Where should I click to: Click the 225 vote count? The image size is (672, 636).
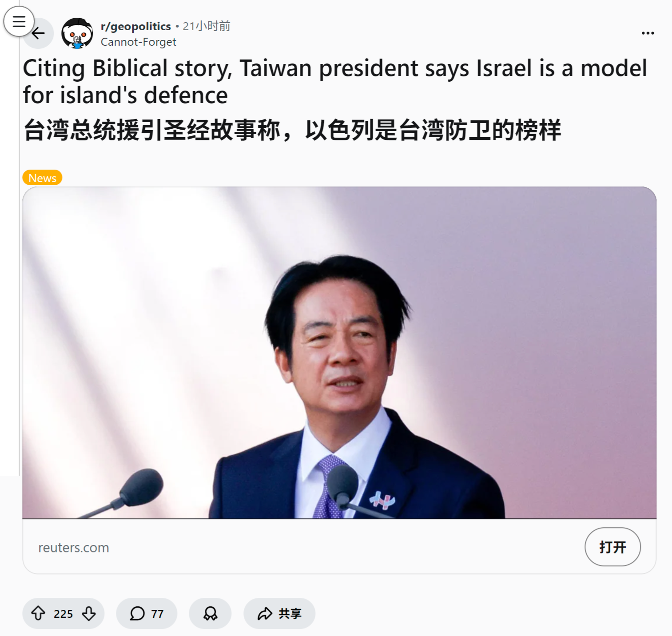(63, 614)
